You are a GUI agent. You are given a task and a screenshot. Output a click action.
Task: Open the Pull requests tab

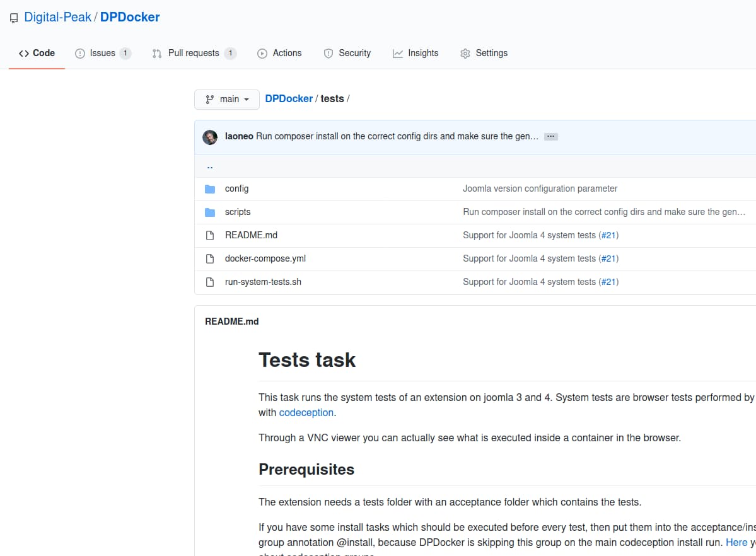tap(194, 54)
